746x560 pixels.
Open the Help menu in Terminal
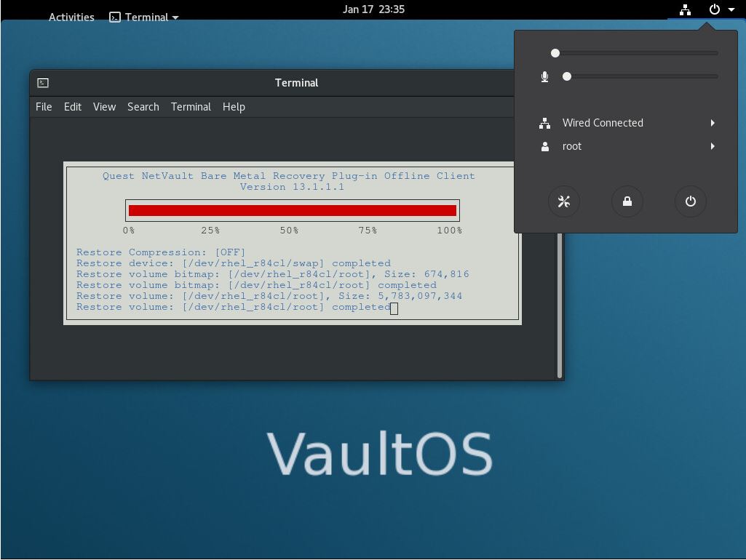pos(234,107)
